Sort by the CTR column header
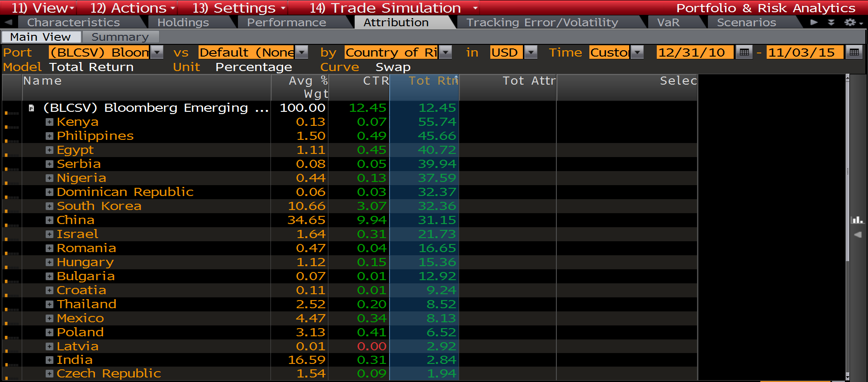The width and height of the screenshot is (868, 382). tap(359, 87)
